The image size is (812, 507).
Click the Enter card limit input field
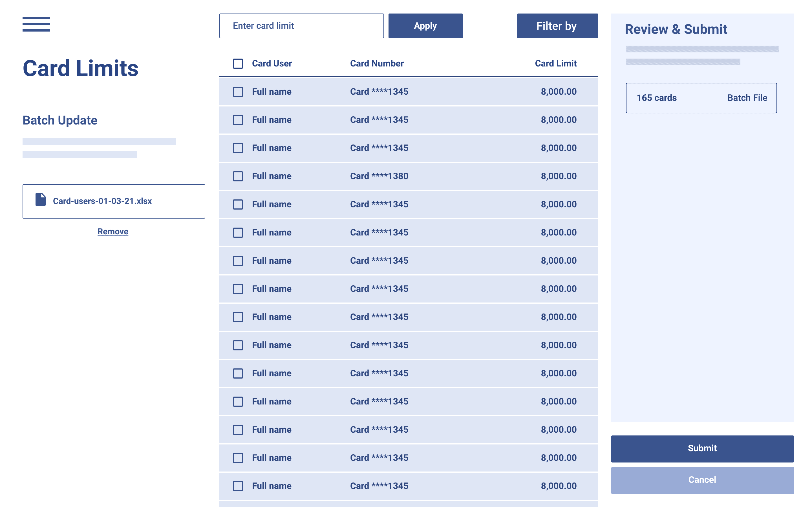pyautogui.click(x=301, y=25)
